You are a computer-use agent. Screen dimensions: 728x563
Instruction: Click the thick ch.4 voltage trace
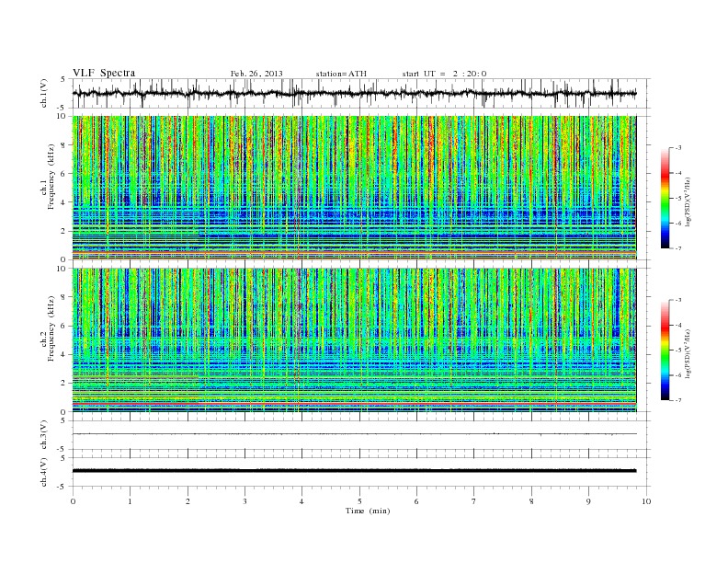354,471
